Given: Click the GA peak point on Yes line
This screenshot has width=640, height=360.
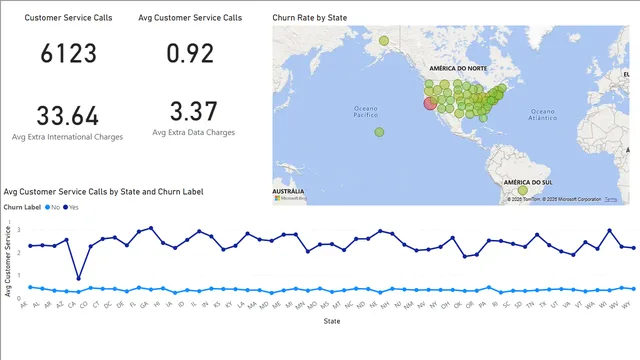Looking at the screenshot, I should click(x=151, y=228).
